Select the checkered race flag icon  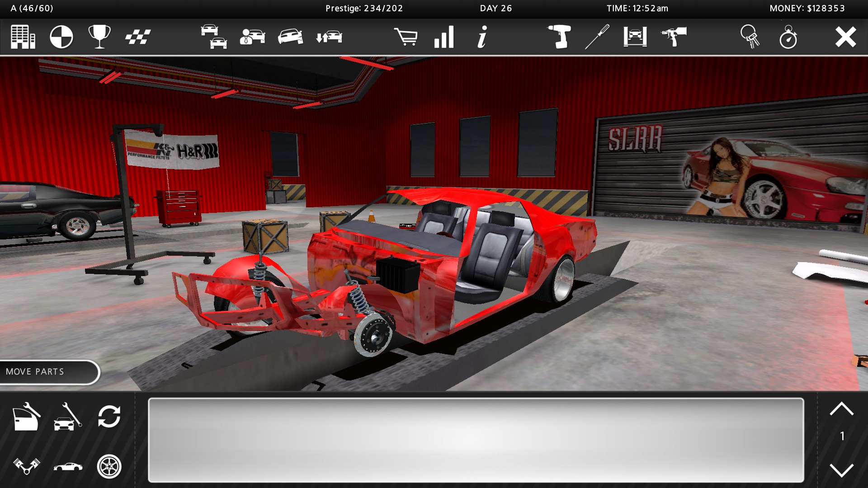[138, 37]
